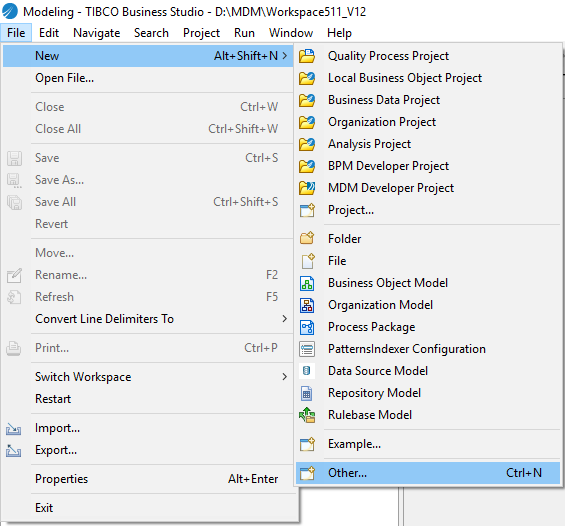Choose File in New submenu

(428, 261)
